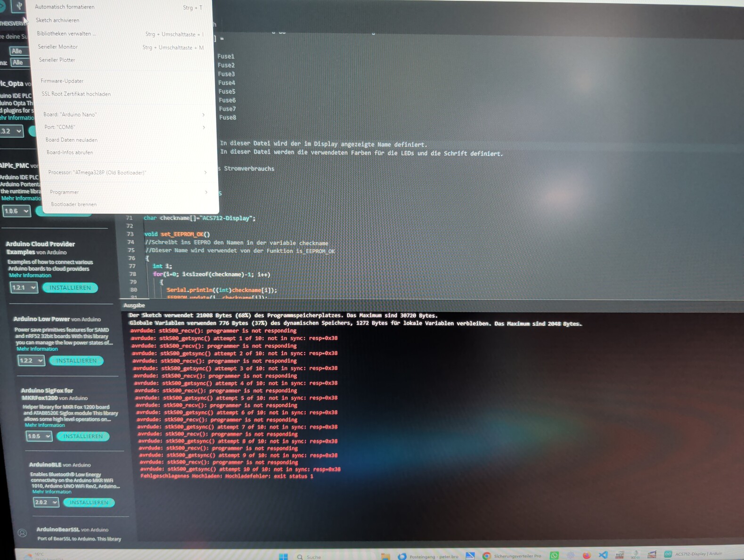
Task: Expand the Board "Arduino Nano" submenu
Action: coord(124,114)
